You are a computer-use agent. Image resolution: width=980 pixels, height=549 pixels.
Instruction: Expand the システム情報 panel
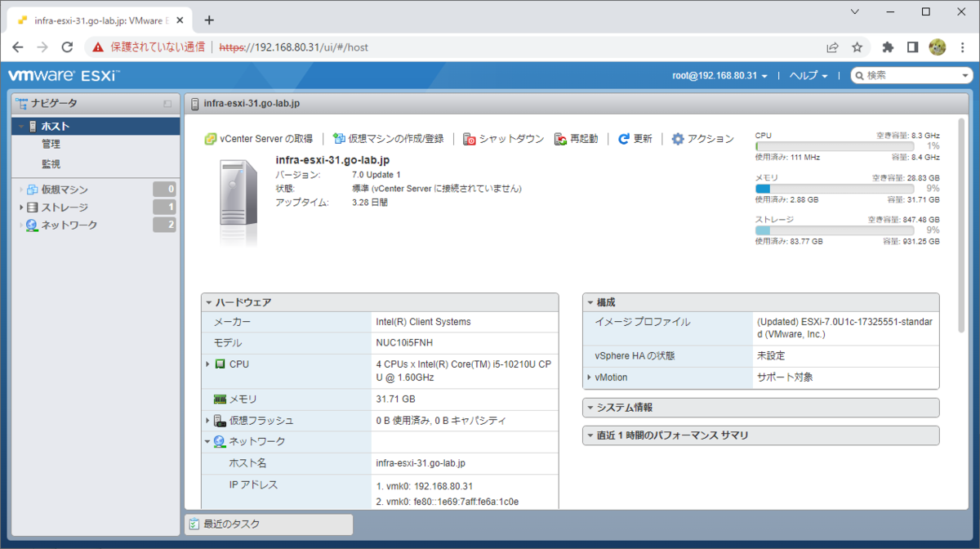(590, 408)
